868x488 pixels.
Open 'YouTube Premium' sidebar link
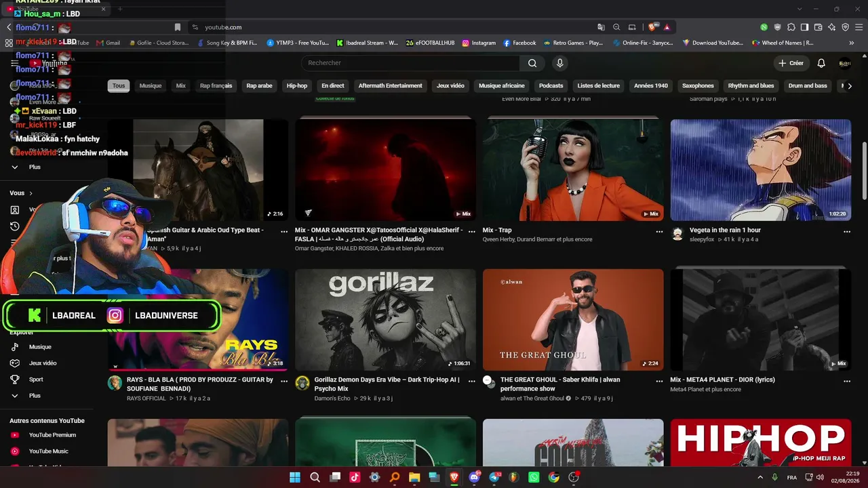(52, 435)
